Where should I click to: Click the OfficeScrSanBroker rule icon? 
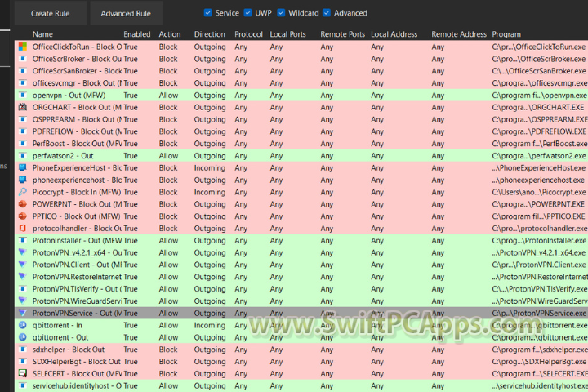coord(23,70)
